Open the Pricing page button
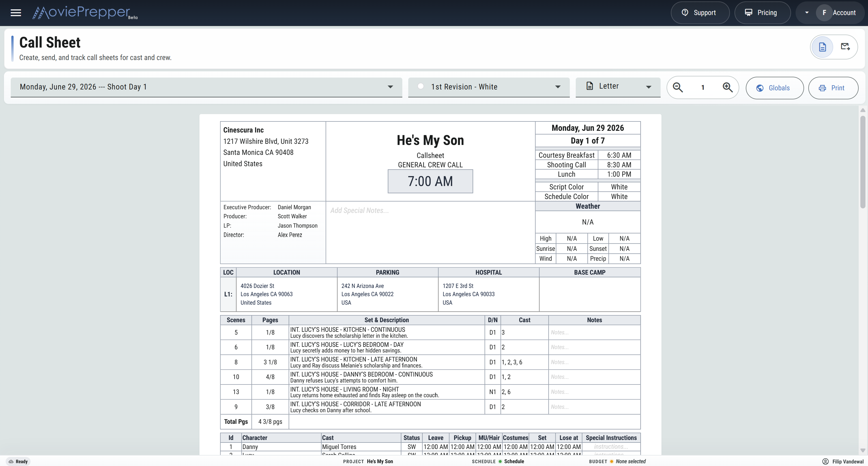The height and width of the screenshot is (466, 868). pos(762,13)
